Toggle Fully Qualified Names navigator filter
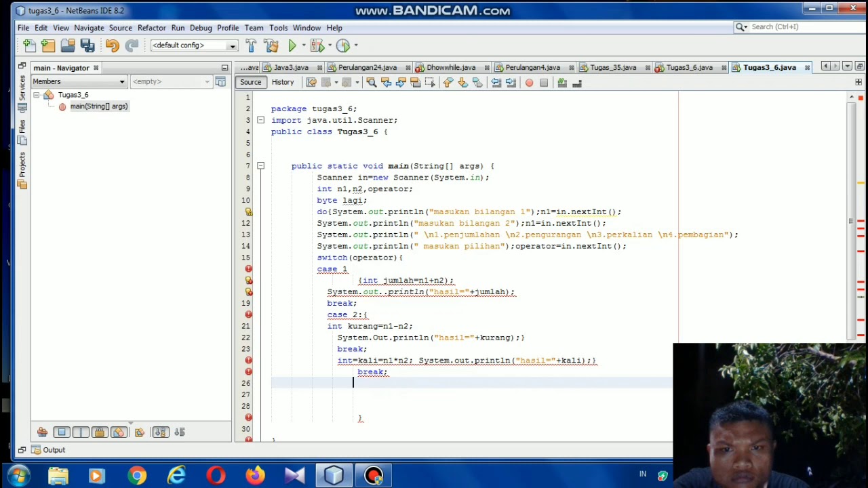 coord(139,432)
